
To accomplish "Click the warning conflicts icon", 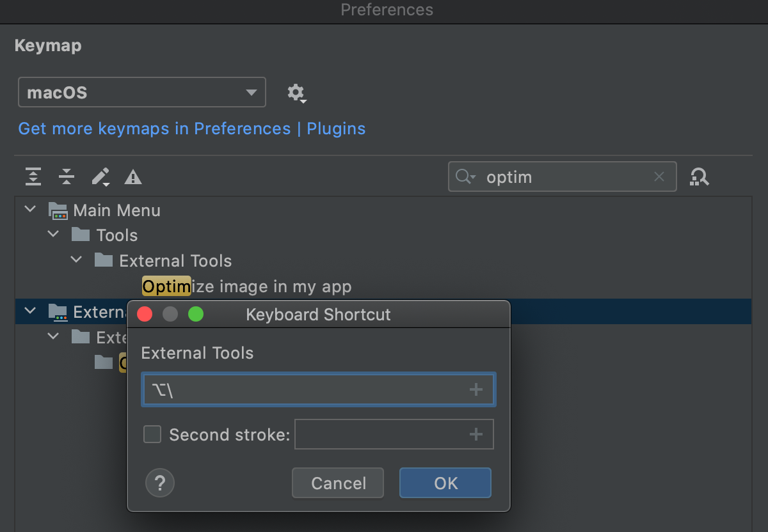I will (x=133, y=176).
